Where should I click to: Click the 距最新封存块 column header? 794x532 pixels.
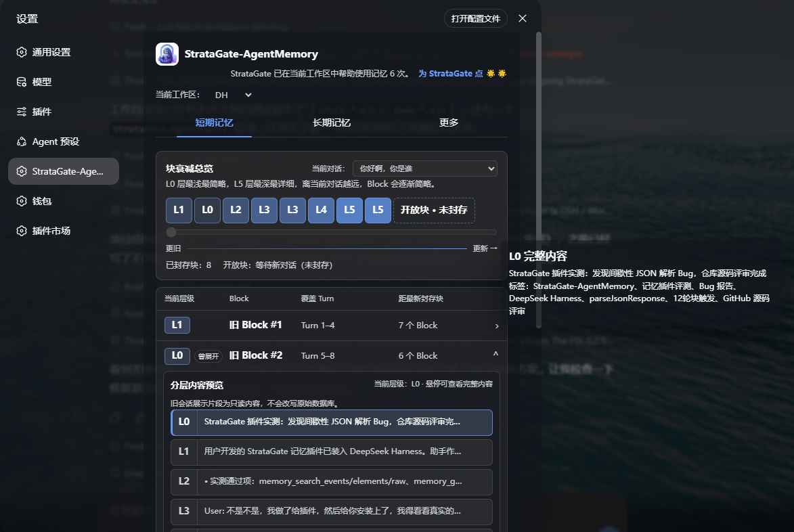click(x=421, y=298)
